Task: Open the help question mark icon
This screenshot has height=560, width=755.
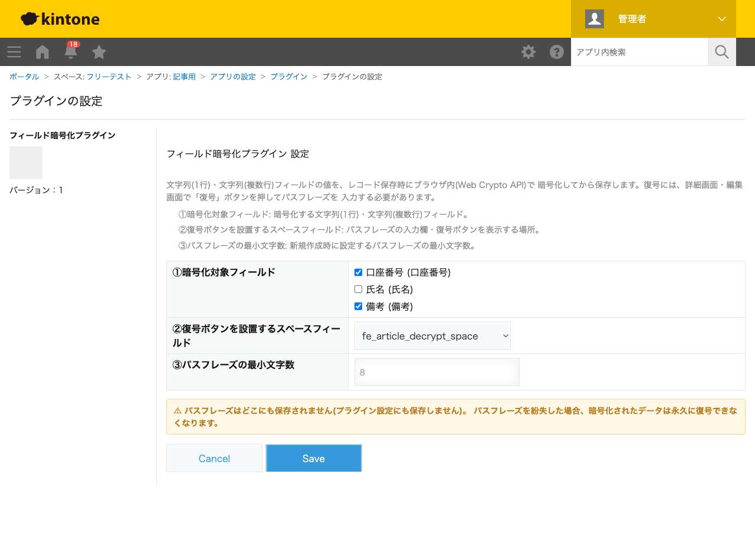Action: coord(557,52)
